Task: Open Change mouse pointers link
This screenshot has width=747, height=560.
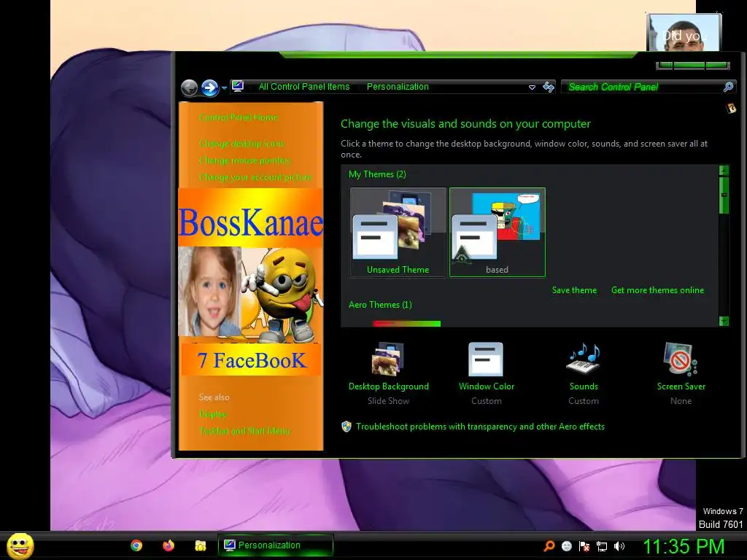Action: pyautogui.click(x=245, y=160)
